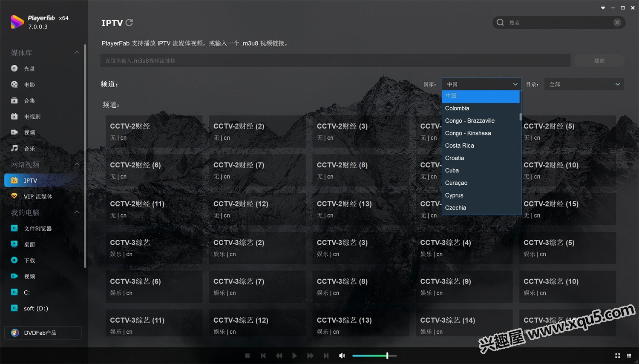Open CCTV-2财经 (15) channel
The height and width of the screenshot is (364, 639).
click(567, 209)
